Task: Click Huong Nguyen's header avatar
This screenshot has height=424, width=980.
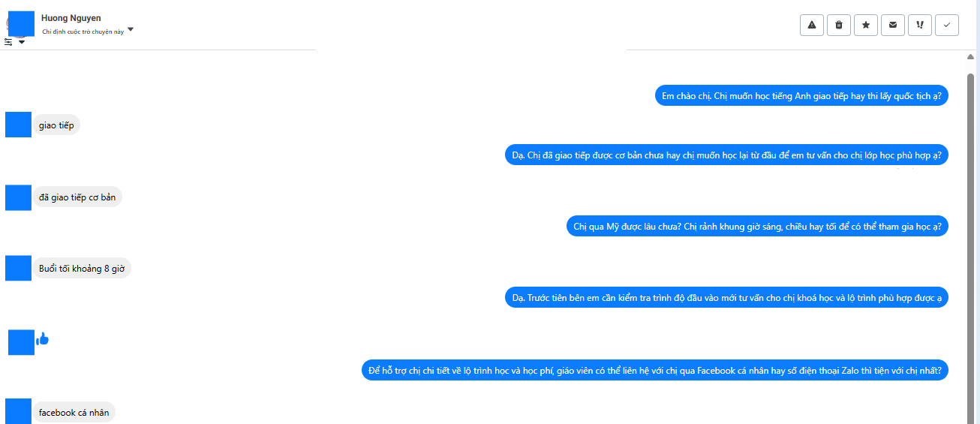Action: coord(21,23)
